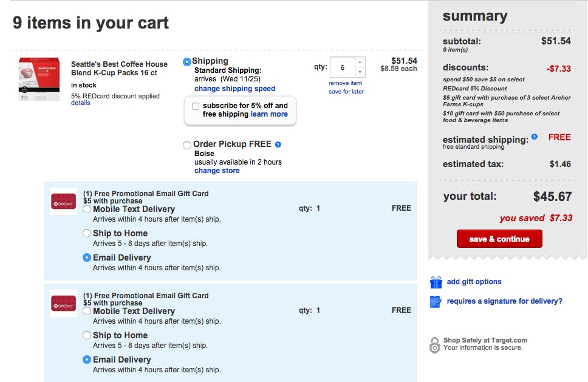The width and height of the screenshot is (588, 382).
Task: Click change shipping speed link
Action: (x=234, y=89)
